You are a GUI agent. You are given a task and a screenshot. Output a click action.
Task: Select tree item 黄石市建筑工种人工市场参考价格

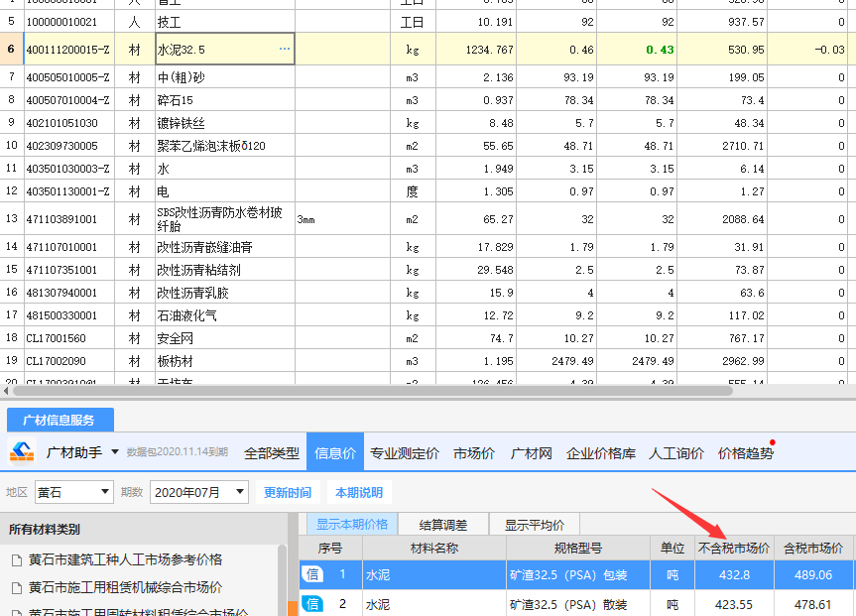pos(125,559)
